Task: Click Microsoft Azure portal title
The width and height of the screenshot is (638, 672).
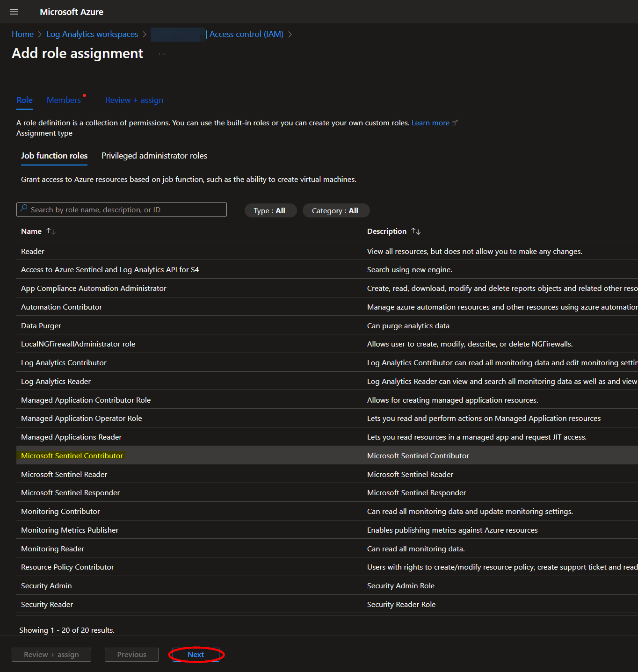Action: (x=72, y=12)
